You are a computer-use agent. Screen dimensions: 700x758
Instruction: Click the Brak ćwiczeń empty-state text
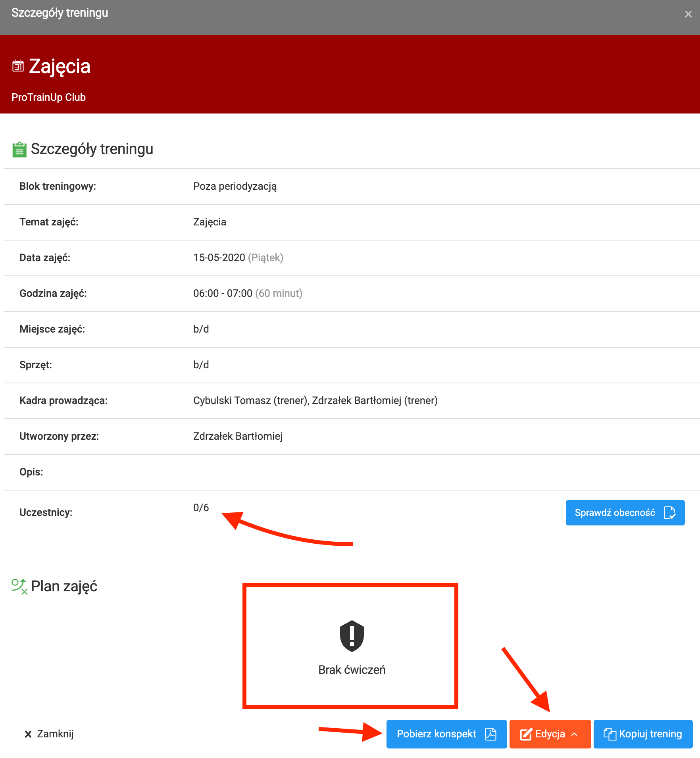click(x=352, y=670)
